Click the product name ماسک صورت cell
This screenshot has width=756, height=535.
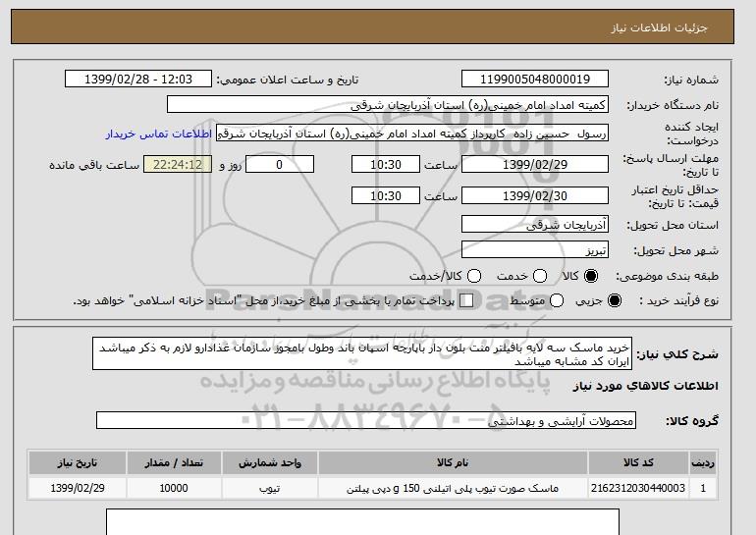point(453,488)
